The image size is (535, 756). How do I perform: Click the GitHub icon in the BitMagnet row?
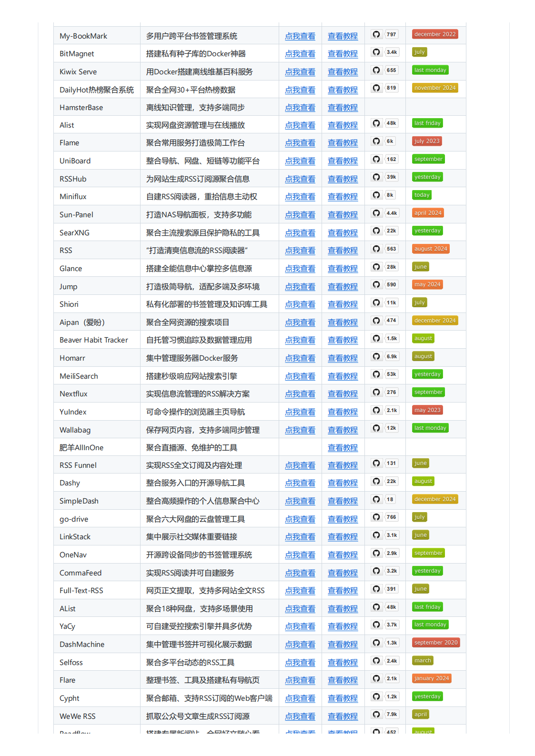pos(376,52)
